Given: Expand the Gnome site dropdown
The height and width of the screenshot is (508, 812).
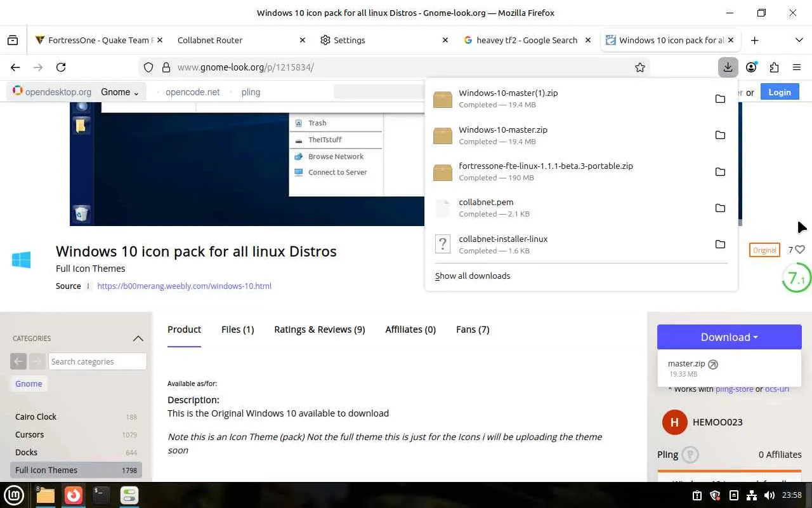Looking at the screenshot, I should [x=120, y=92].
